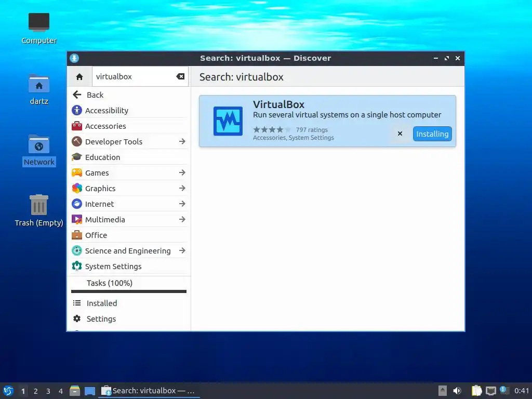The image size is (532, 399).
Task: Click the Accessories toolbox icon
Action: point(77,126)
